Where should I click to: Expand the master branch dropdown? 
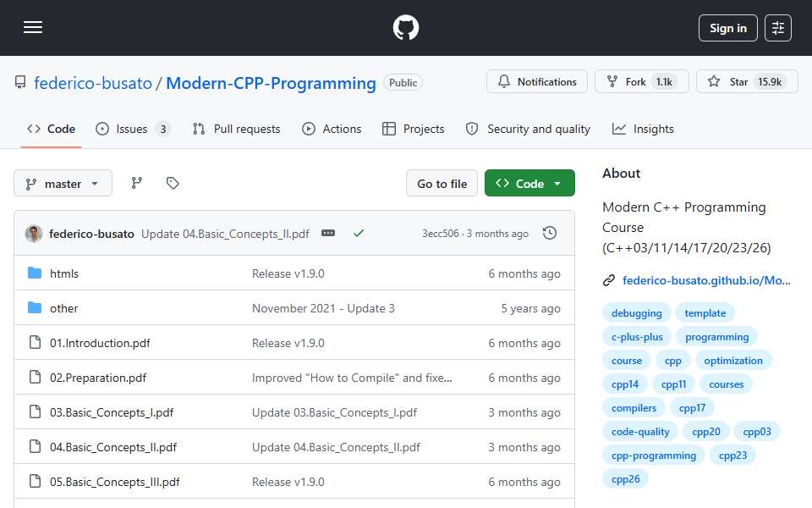click(x=63, y=184)
